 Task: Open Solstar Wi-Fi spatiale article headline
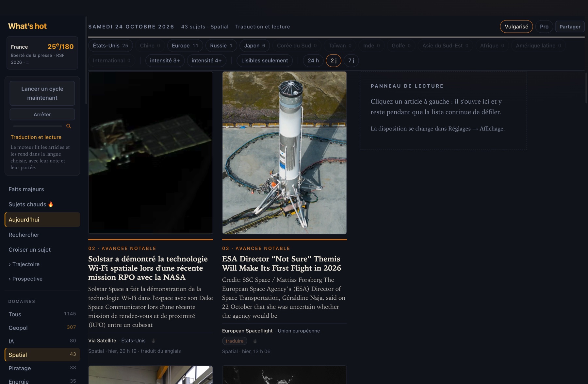(x=148, y=268)
